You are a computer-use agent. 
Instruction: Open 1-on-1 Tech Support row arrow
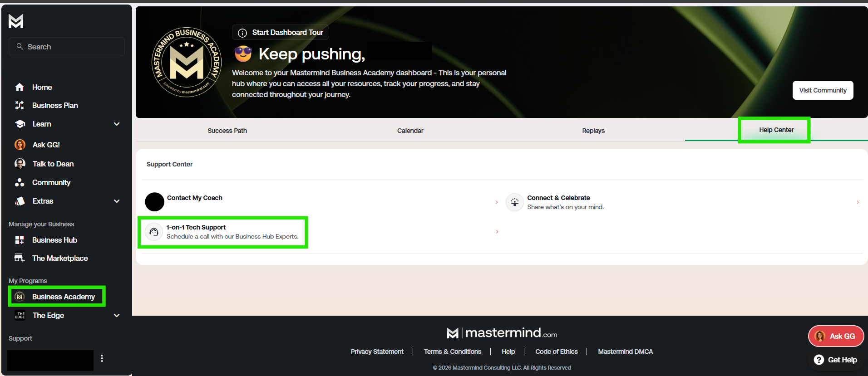click(x=497, y=232)
